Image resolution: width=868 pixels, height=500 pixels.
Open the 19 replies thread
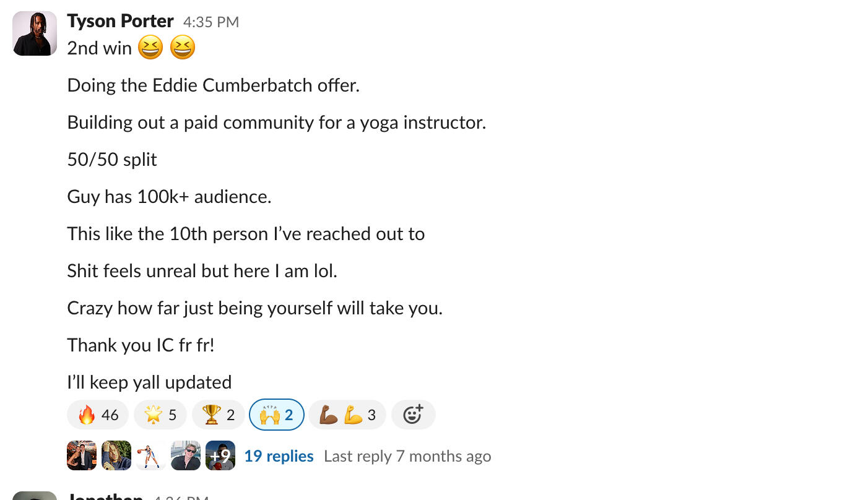pos(279,456)
